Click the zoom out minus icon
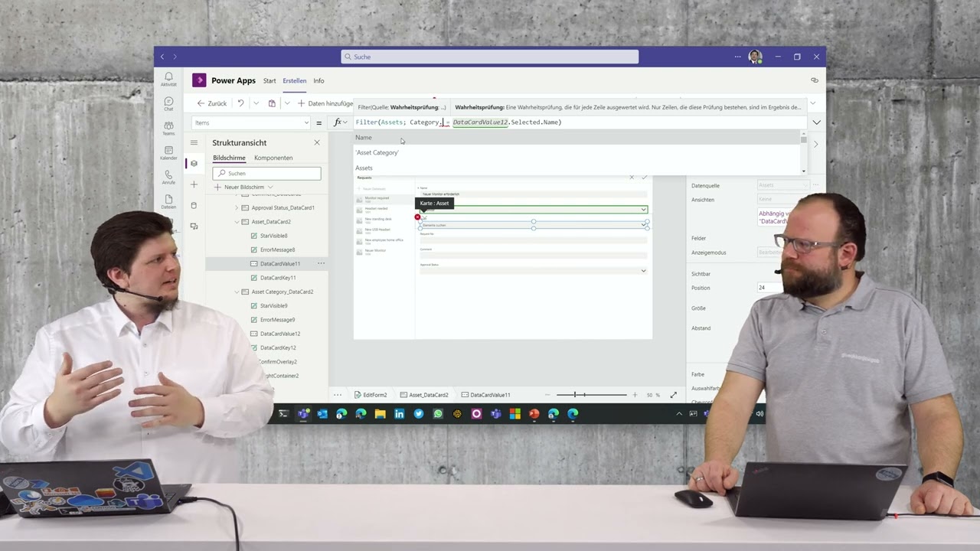Viewport: 980px width, 551px height. coord(547,395)
